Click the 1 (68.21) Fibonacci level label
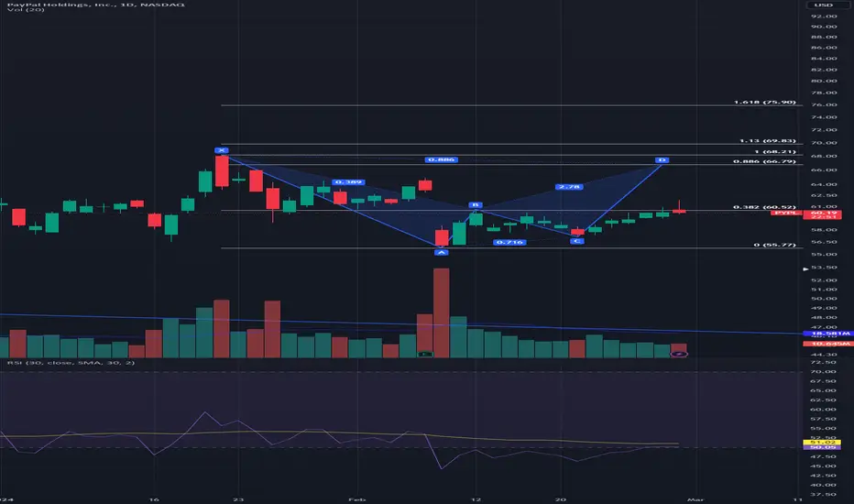This screenshot has height=504, width=854. [x=775, y=151]
